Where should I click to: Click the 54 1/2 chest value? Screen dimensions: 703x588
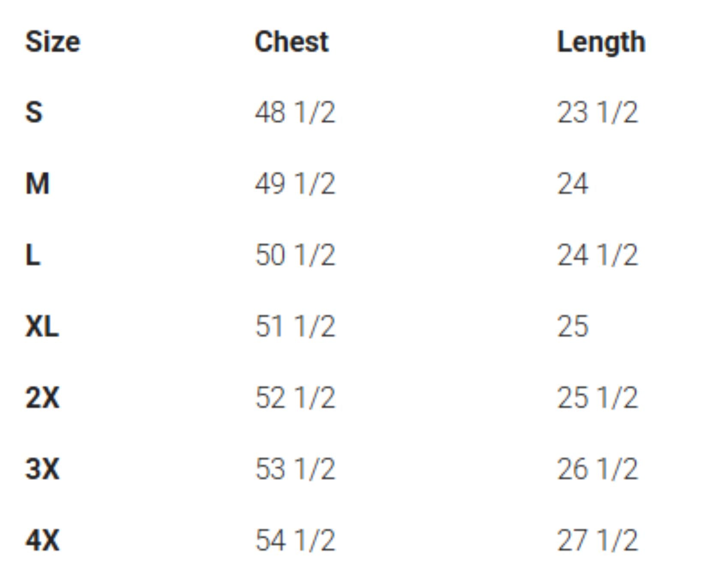coord(295,540)
